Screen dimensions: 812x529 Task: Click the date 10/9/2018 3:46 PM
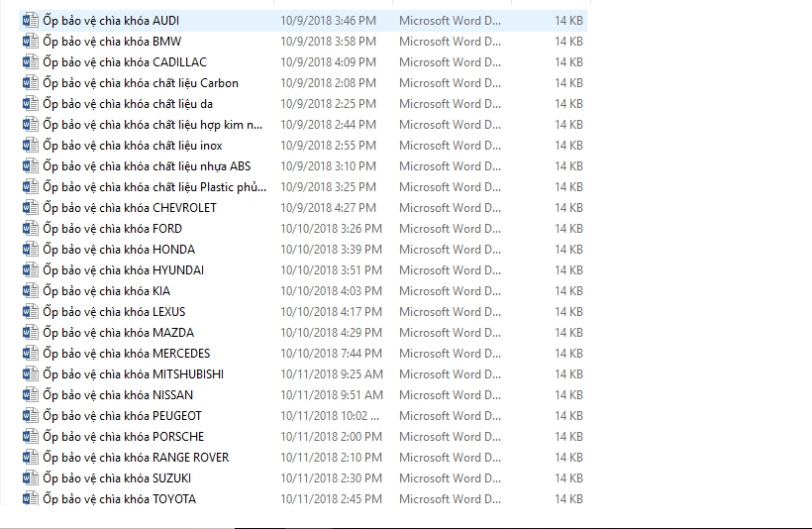point(329,21)
